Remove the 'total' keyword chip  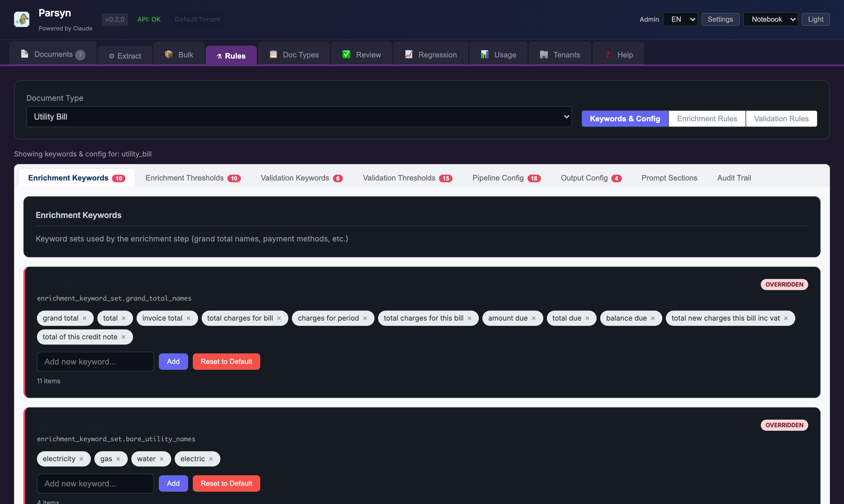tap(124, 318)
